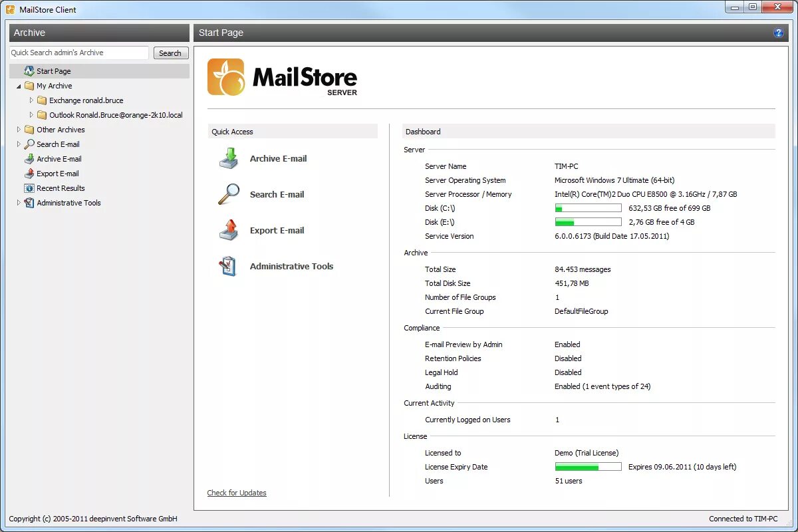Click the Search button
Image resolution: width=798 pixels, height=532 pixels.
click(170, 53)
